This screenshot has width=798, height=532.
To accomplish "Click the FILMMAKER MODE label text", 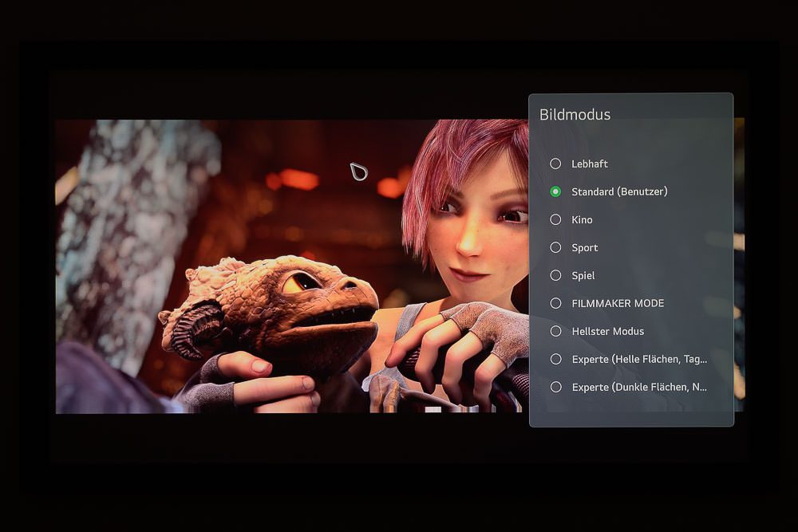I will (x=618, y=304).
